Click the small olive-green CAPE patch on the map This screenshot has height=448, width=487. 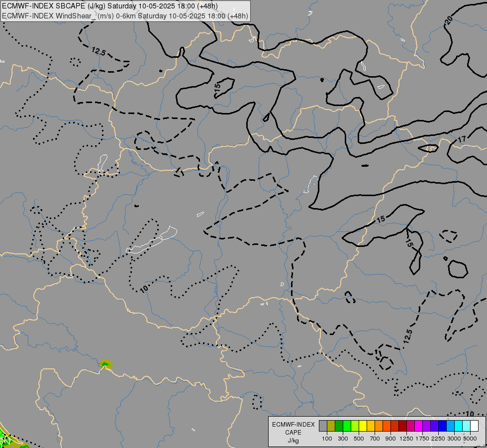point(106,364)
